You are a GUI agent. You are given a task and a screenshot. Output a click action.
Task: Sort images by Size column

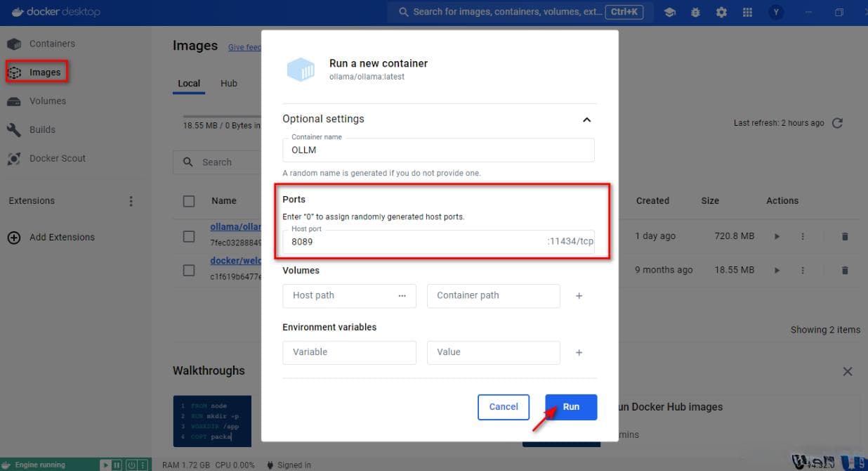pyautogui.click(x=710, y=201)
